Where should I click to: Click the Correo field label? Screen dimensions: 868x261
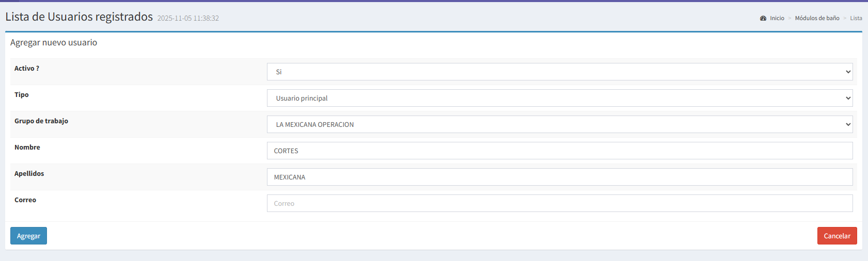point(25,200)
